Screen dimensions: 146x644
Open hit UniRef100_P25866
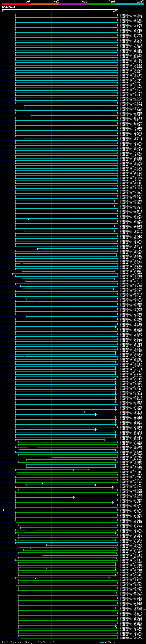[x=131, y=87]
